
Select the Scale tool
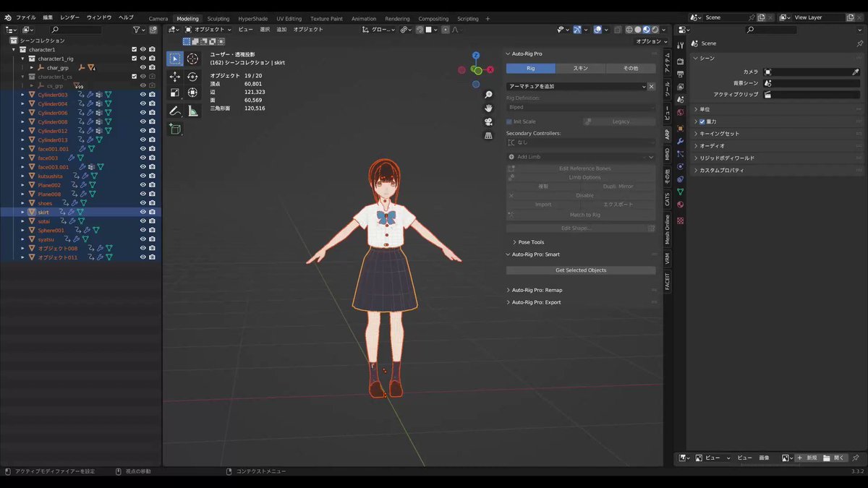coord(174,92)
